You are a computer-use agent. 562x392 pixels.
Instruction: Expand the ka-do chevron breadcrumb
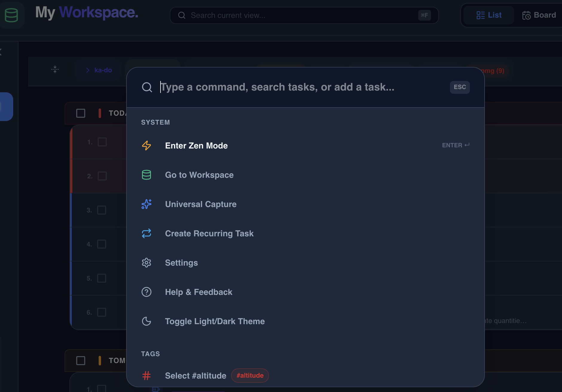point(88,70)
